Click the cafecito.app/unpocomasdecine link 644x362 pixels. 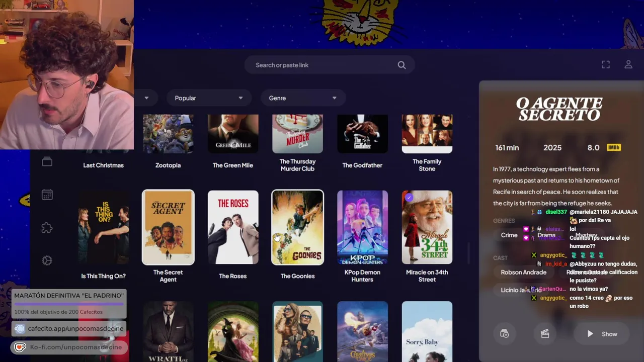point(75,329)
